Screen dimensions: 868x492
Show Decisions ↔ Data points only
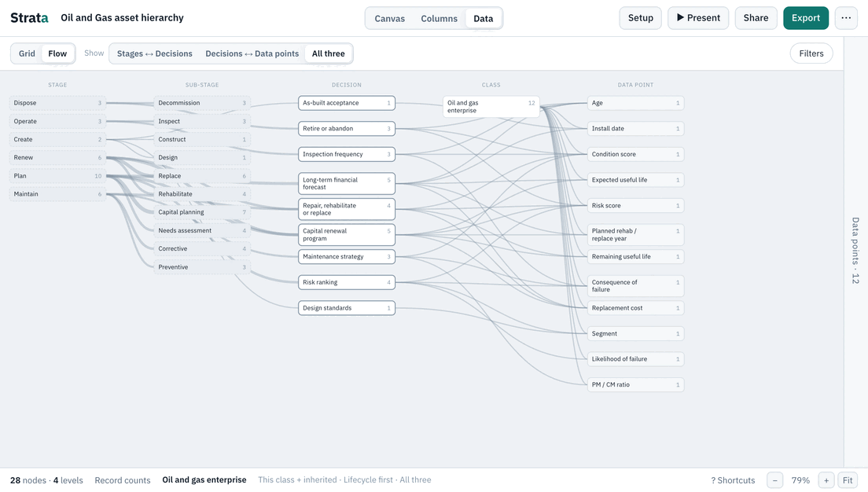pyautogui.click(x=252, y=53)
